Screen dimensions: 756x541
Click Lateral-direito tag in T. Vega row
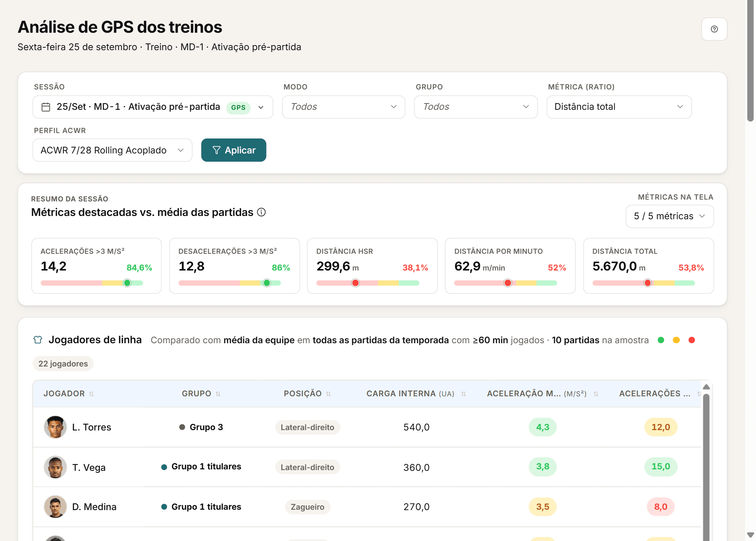[x=307, y=467]
